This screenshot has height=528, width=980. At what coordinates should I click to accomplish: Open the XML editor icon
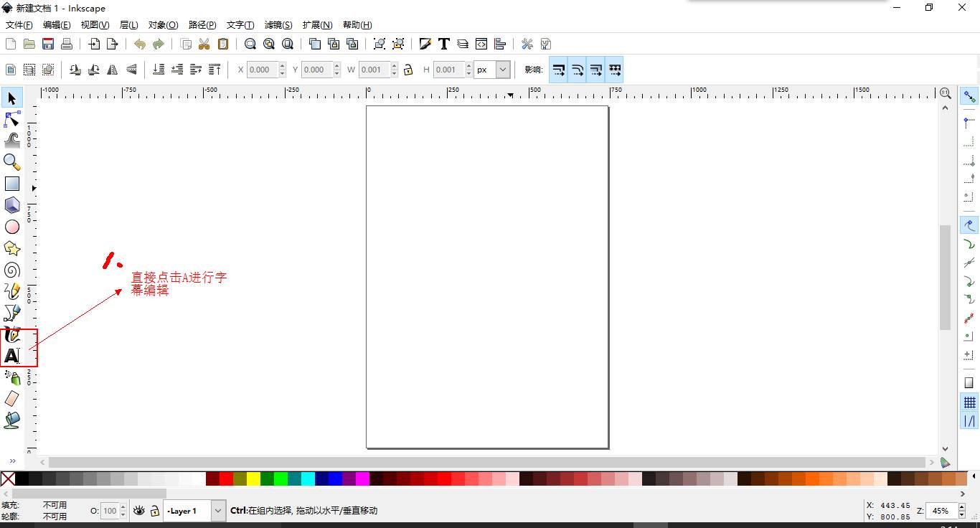pyautogui.click(x=481, y=44)
